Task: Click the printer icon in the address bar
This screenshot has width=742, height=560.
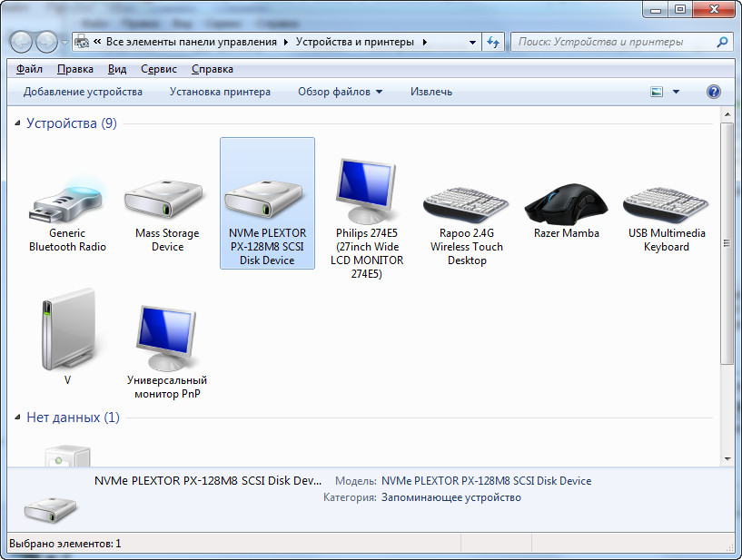Action: (x=82, y=42)
